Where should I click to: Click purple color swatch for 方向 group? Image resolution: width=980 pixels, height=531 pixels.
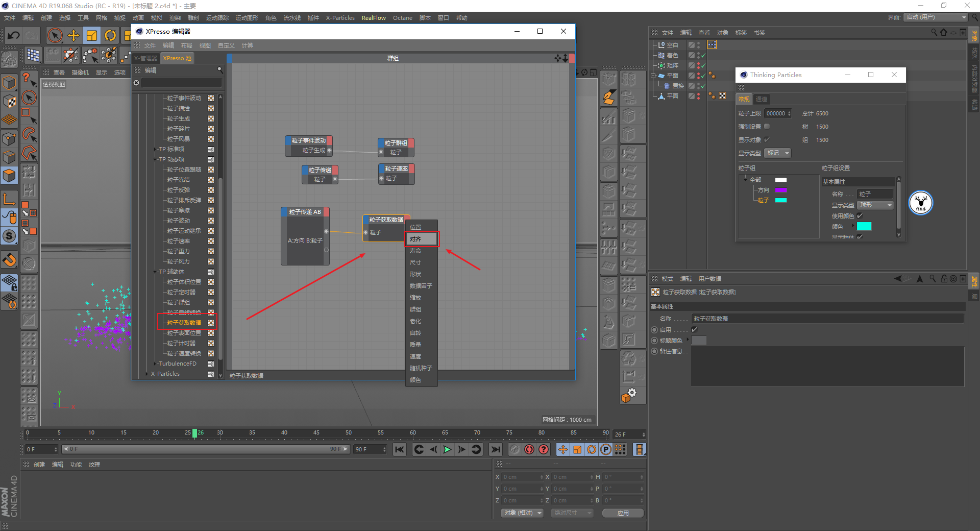pos(781,190)
